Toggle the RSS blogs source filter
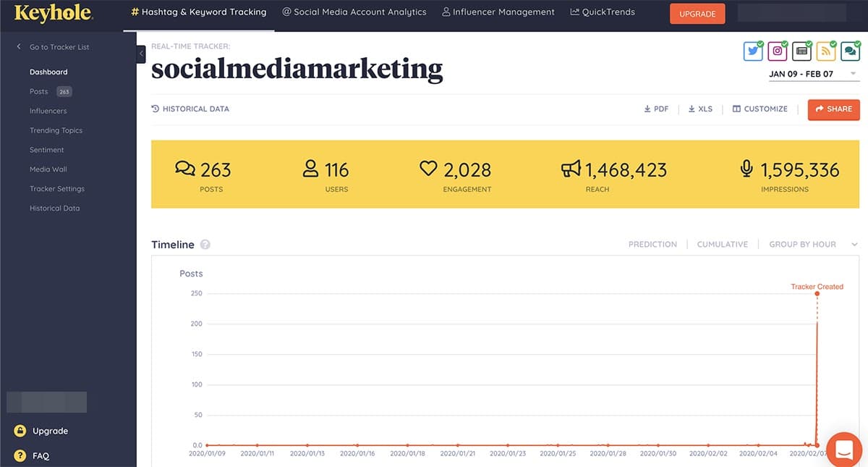This screenshot has width=868, height=467. point(825,51)
